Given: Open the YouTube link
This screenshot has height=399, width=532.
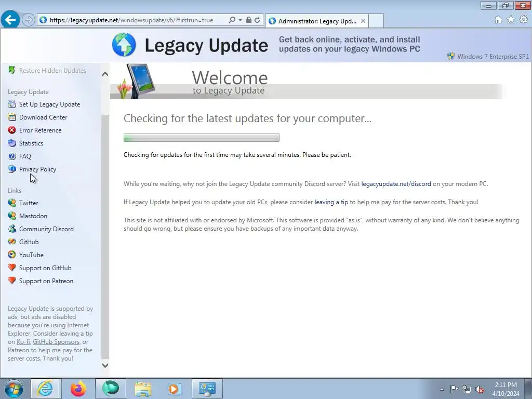Looking at the screenshot, I should 31,255.
